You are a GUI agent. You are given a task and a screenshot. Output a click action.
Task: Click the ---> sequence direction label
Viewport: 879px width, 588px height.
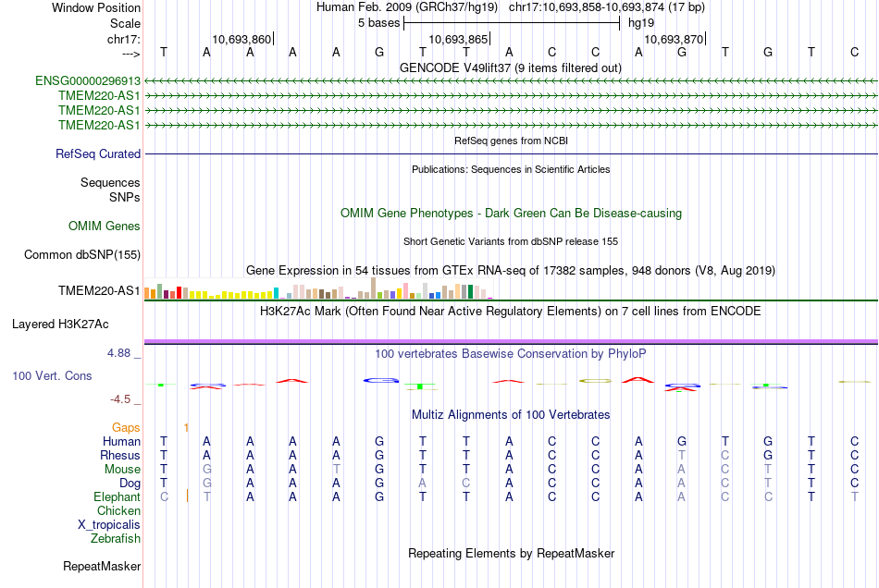[x=130, y=54]
